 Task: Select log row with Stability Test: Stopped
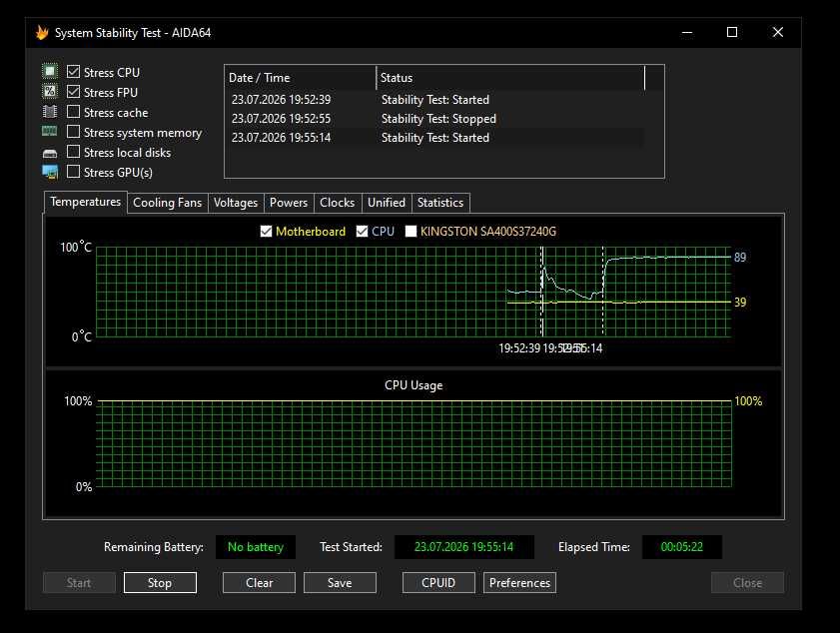435,119
